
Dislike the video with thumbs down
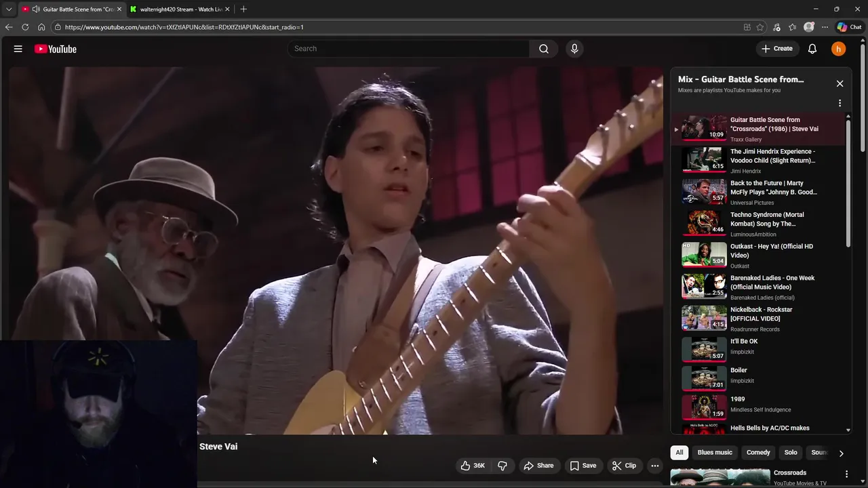pos(502,466)
